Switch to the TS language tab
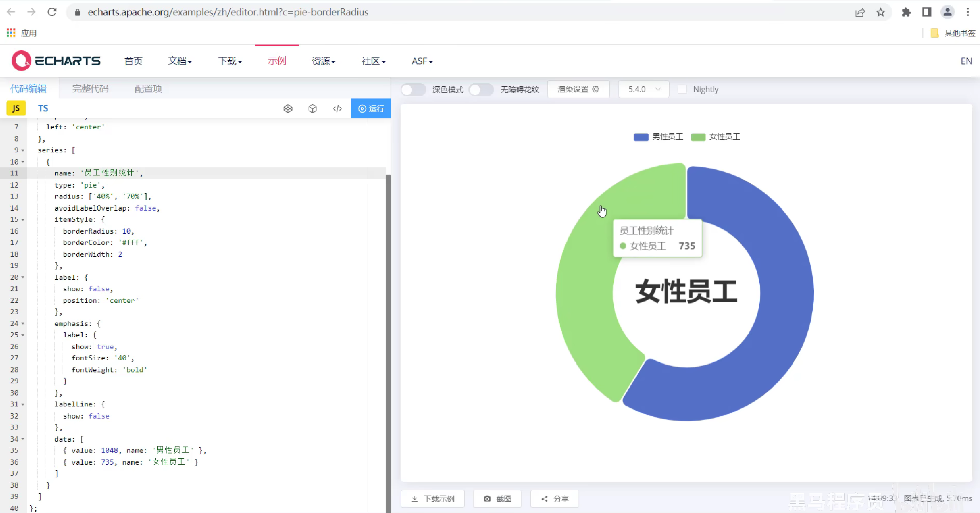This screenshot has width=980, height=513. click(43, 108)
